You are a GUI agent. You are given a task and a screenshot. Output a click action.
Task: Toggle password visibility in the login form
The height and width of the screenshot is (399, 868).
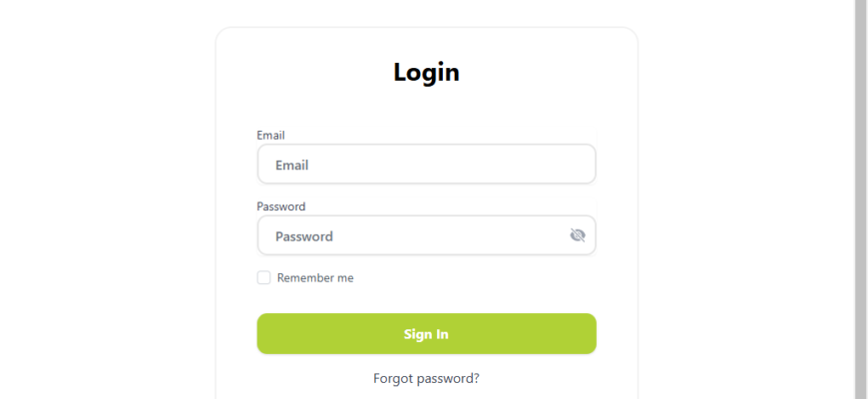(x=578, y=235)
